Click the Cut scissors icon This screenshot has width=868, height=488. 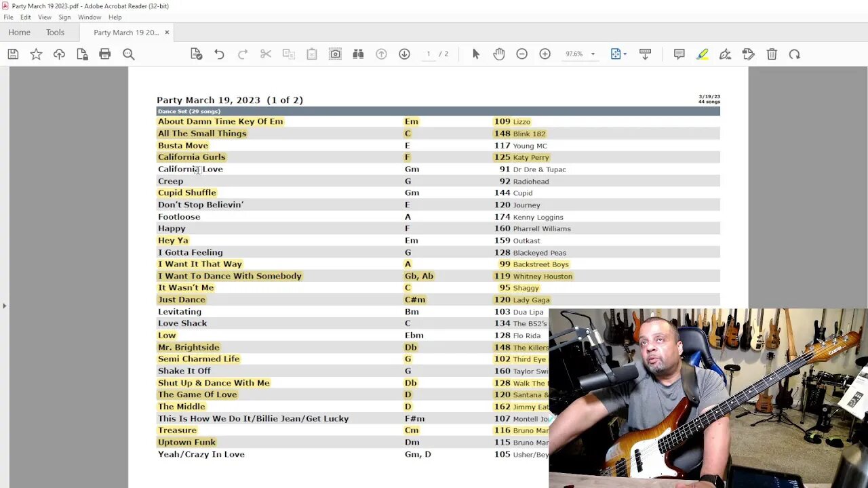tap(266, 54)
